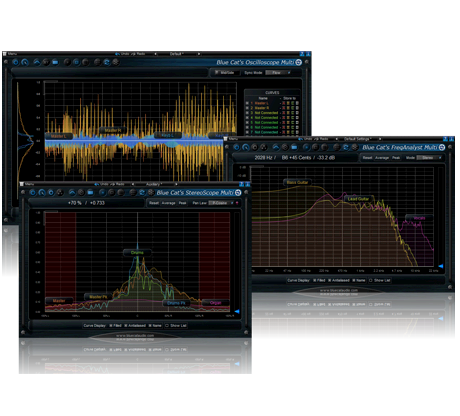The image size is (460, 416).
Task: Go to next preset arrow in Oscilloscope Multi
Action: pos(199,54)
